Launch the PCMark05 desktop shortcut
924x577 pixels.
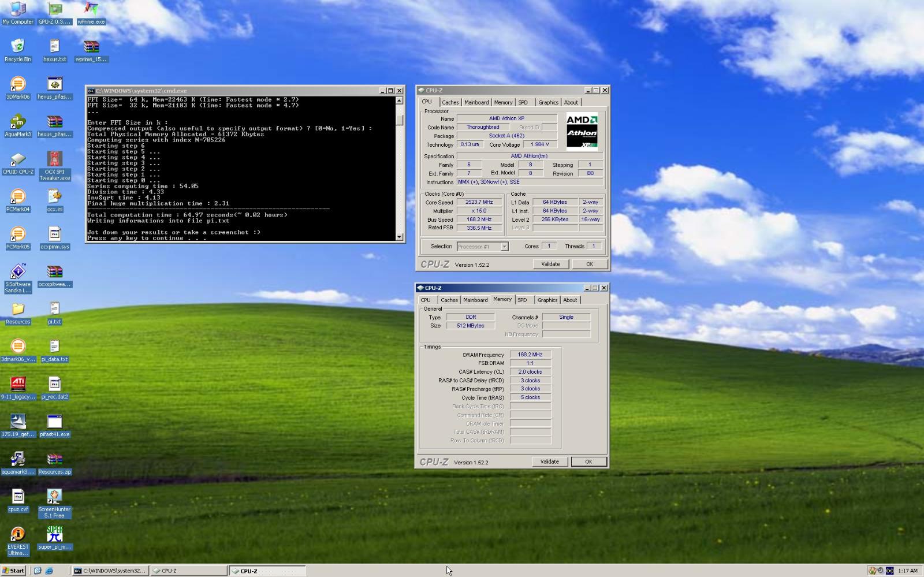[18, 239]
